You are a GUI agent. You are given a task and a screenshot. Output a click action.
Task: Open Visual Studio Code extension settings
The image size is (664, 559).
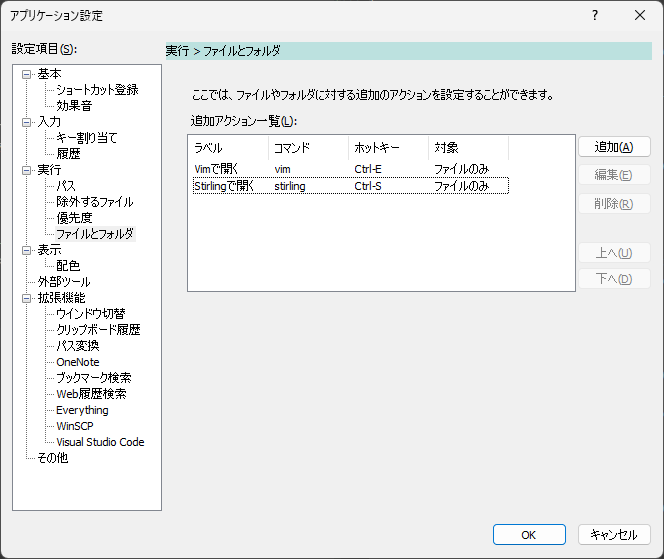[100, 442]
